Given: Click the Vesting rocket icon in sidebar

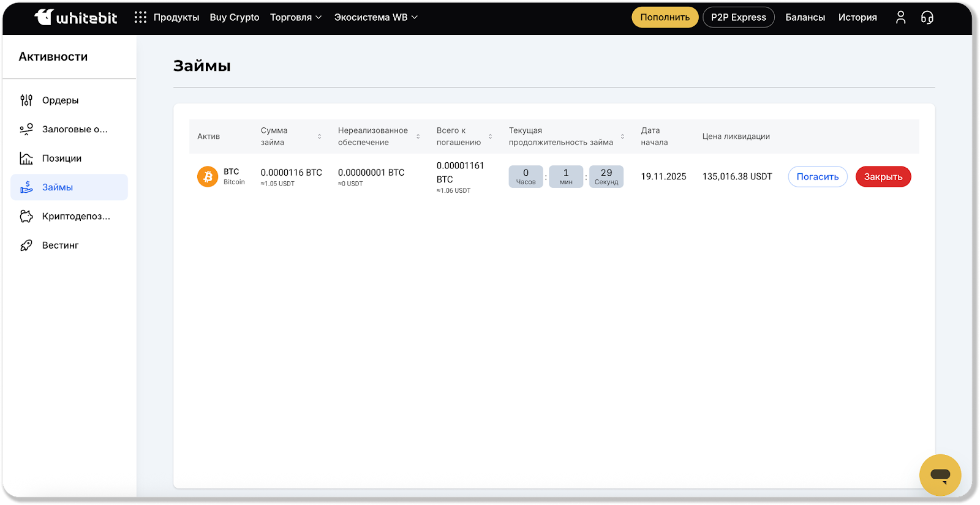Looking at the screenshot, I should tap(26, 245).
